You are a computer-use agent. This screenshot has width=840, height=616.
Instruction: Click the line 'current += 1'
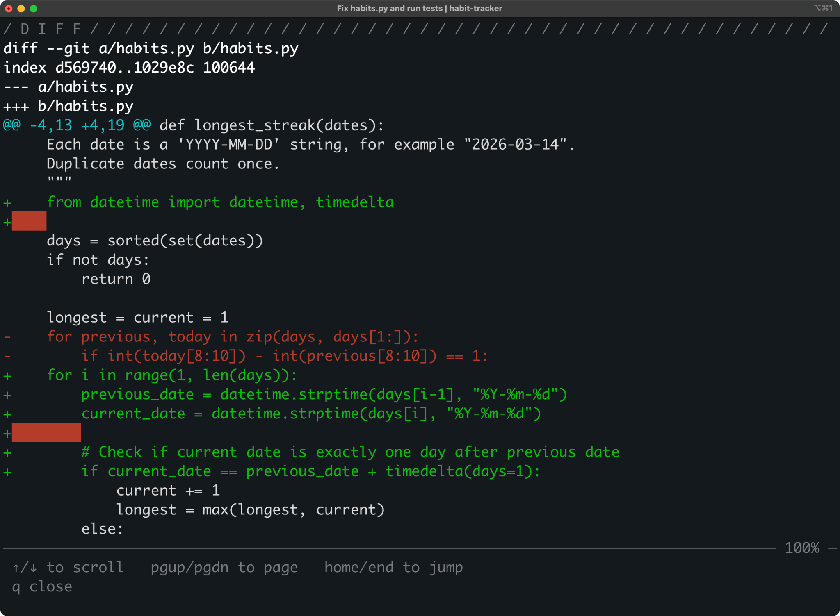tap(168, 491)
